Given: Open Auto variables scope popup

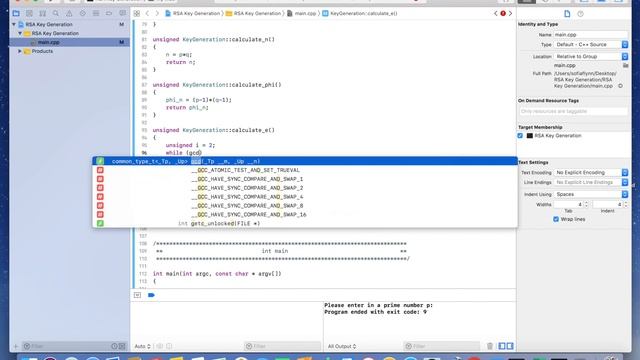Looking at the screenshot, I should tap(142, 346).
